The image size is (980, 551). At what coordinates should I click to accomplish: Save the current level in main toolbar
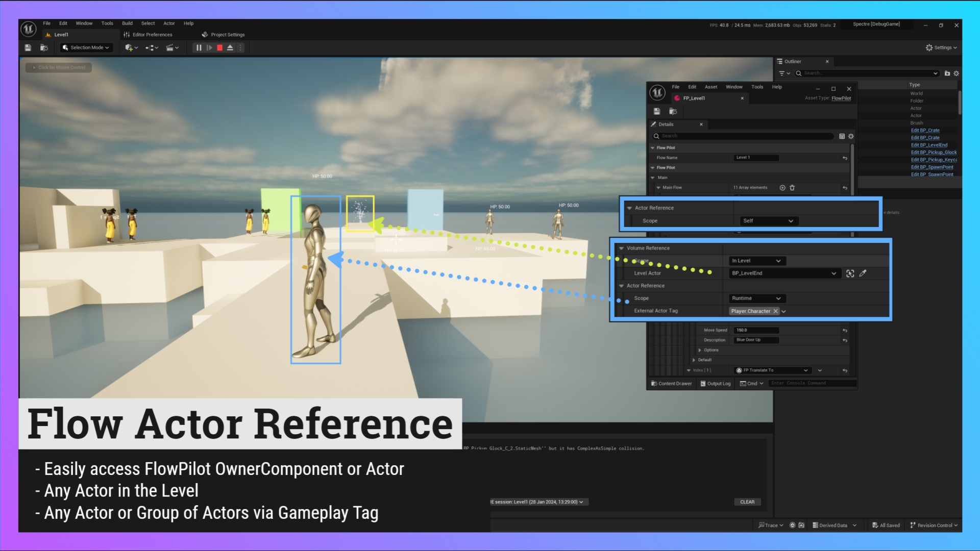click(28, 47)
